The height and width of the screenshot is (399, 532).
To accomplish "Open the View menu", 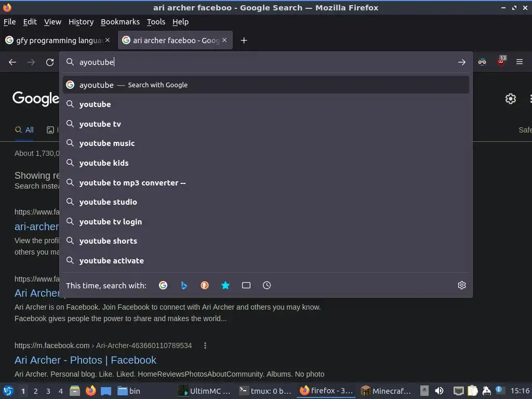I will tap(52, 22).
